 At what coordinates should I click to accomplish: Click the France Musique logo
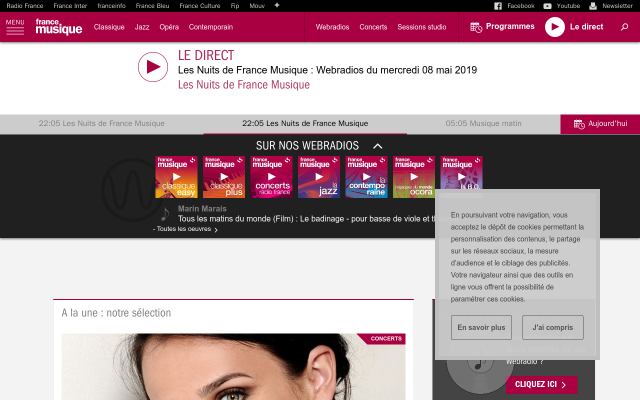(x=59, y=27)
